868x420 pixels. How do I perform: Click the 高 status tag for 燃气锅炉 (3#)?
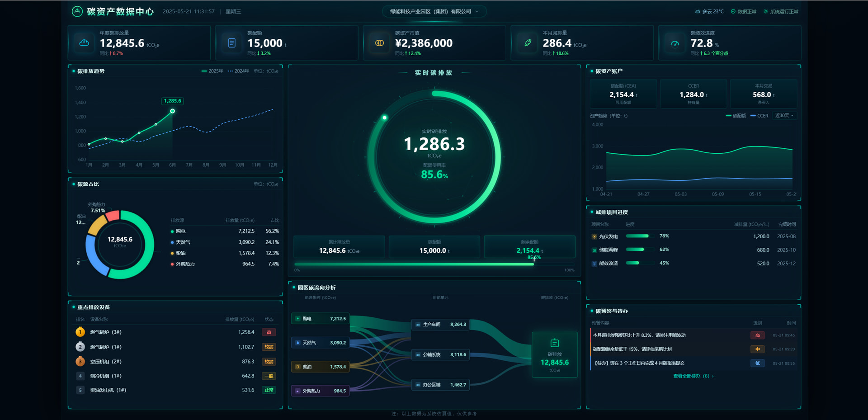[x=269, y=332]
